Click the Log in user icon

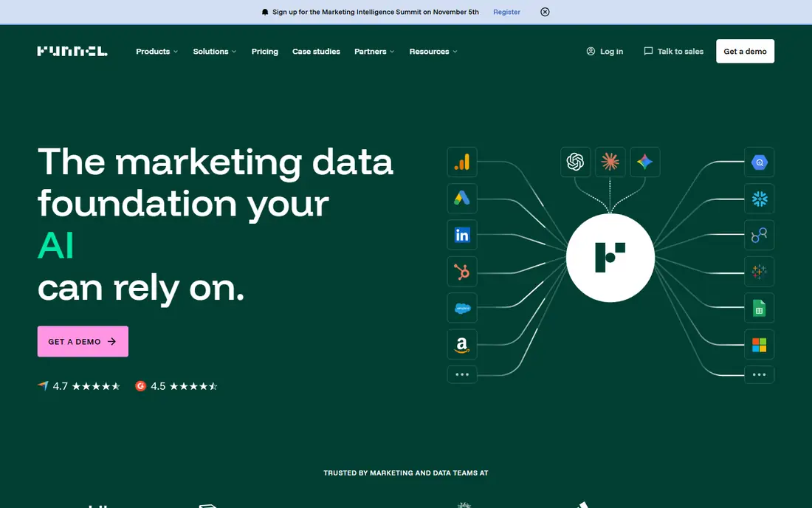(591, 51)
